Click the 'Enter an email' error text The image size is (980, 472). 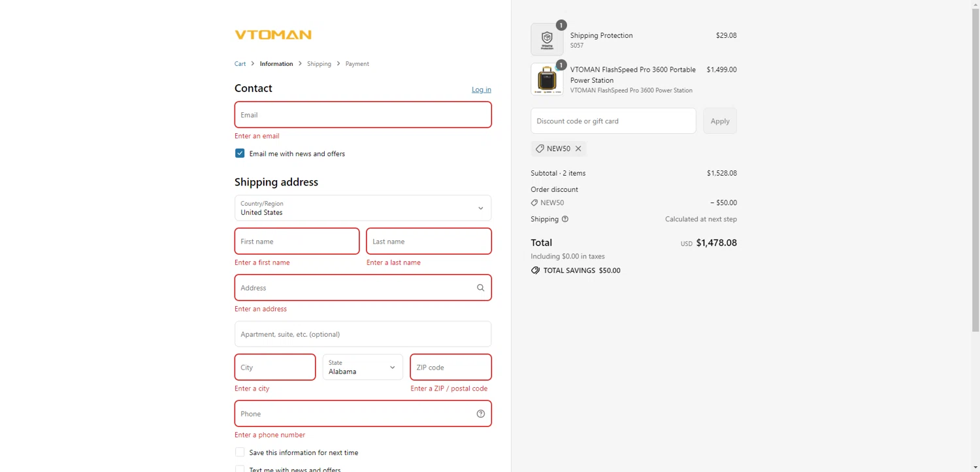coord(257,136)
